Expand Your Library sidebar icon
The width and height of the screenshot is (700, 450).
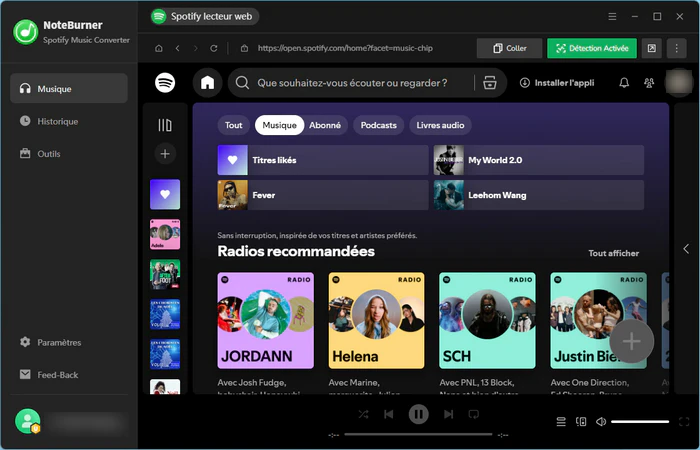(x=165, y=125)
